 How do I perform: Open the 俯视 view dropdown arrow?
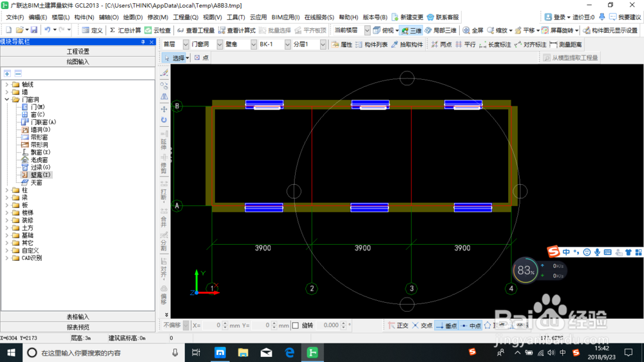click(397, 31)
